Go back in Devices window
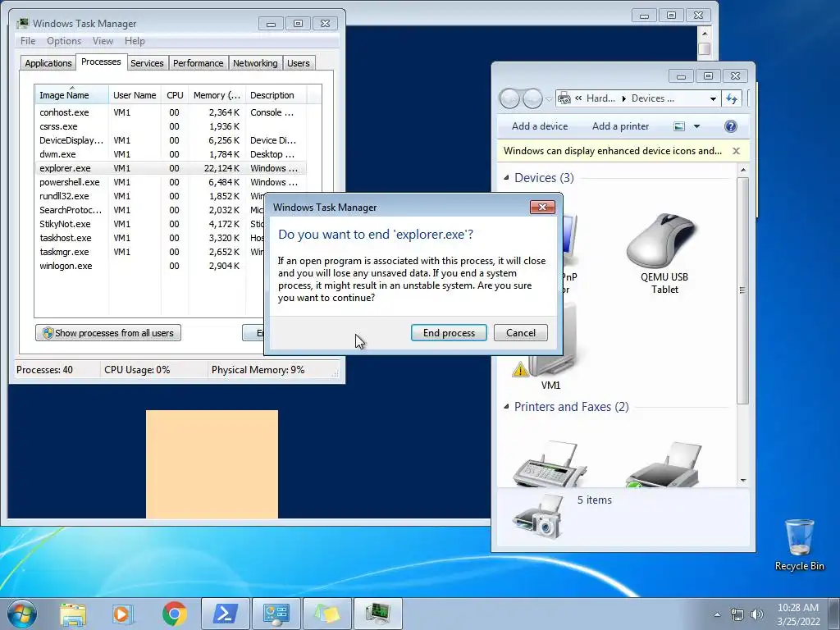 click(x=509, y=98)
